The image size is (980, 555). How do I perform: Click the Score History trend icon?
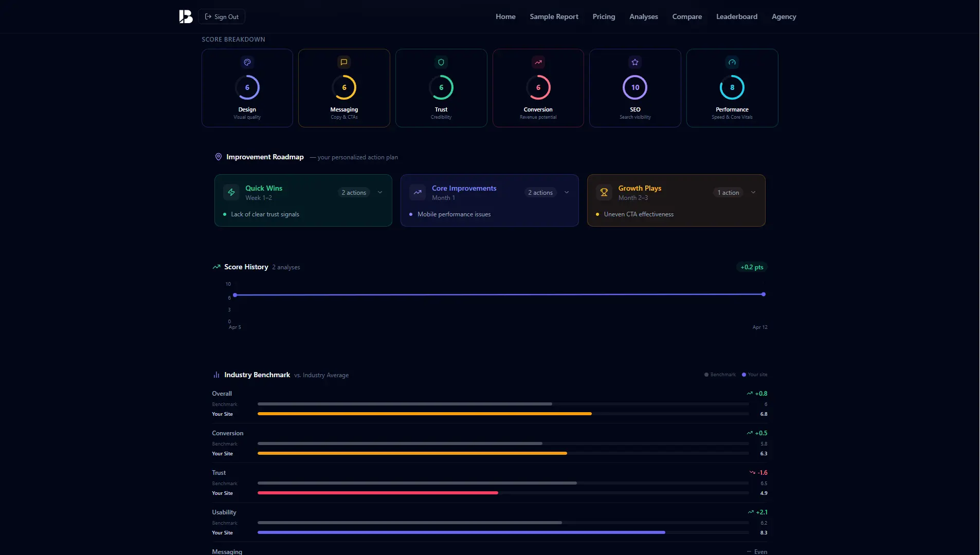[x=216, y=267]
